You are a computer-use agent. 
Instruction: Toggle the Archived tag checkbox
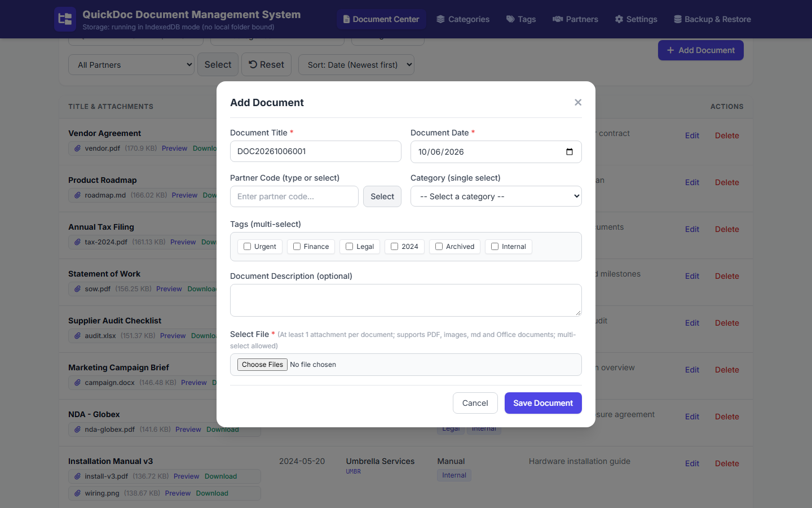click(439, 247)
